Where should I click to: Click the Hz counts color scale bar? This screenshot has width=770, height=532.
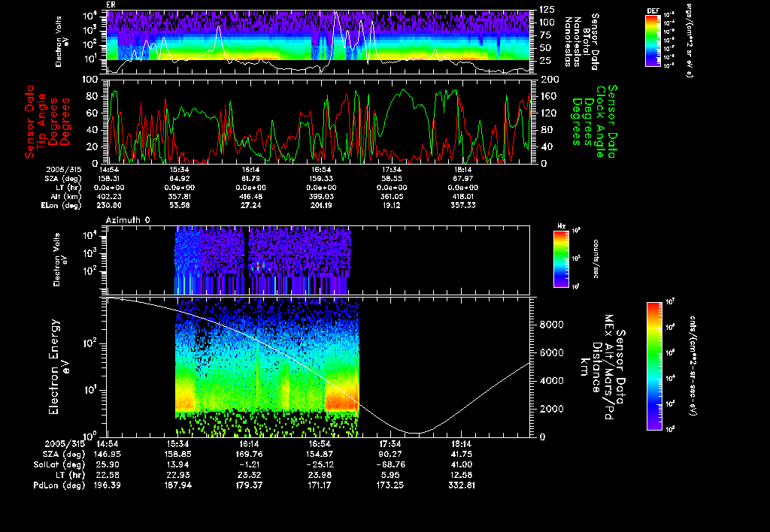coord(561,258)
